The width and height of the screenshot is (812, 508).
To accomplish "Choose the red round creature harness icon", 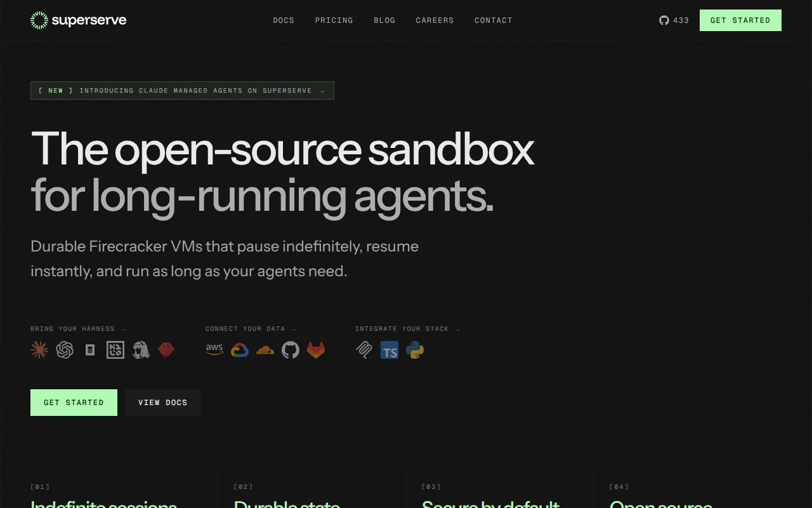I will (166, 350).
